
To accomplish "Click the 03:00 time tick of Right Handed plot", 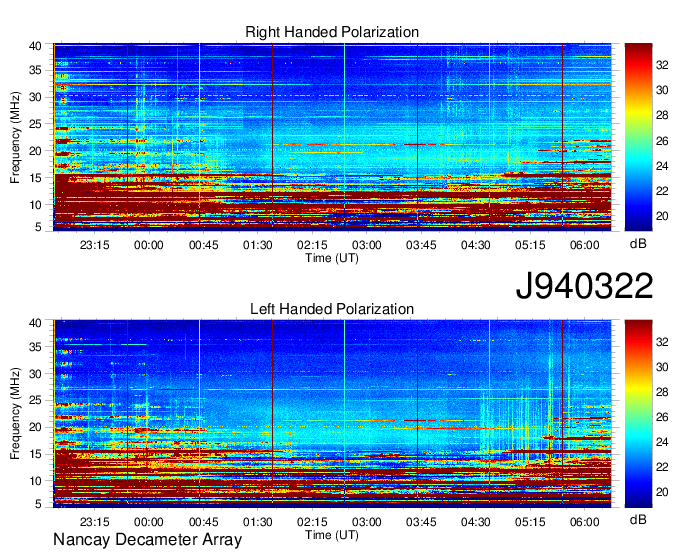I will [x=366, y=245].
